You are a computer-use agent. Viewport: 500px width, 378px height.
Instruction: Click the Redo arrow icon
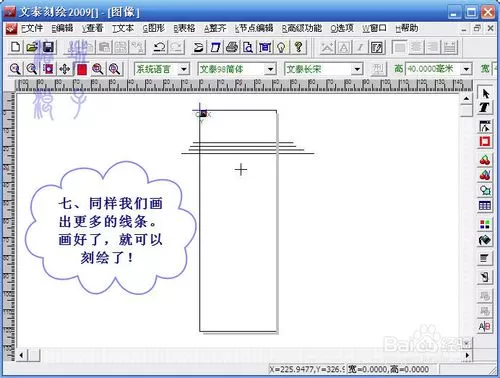pyautogui.click(x=176, y=47)
